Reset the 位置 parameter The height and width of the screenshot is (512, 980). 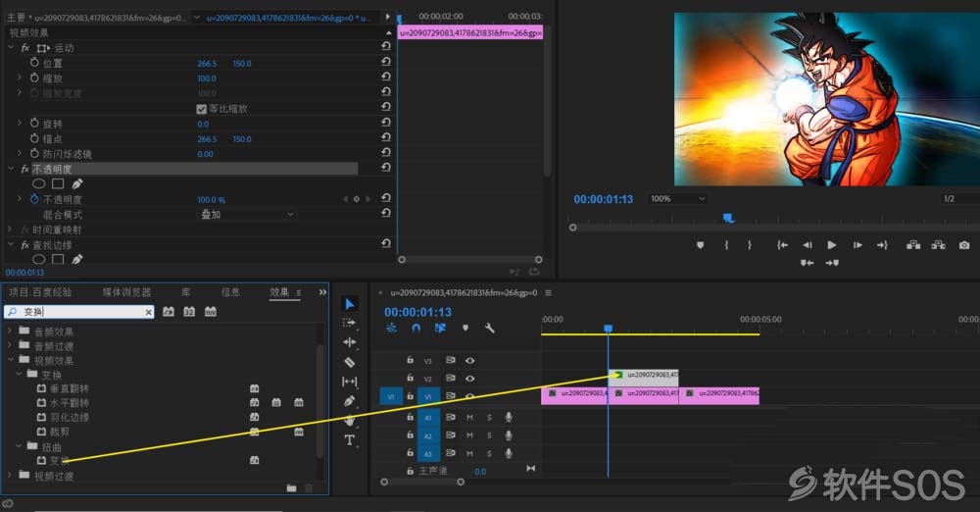pyautogui.click(x=385, y=62)
